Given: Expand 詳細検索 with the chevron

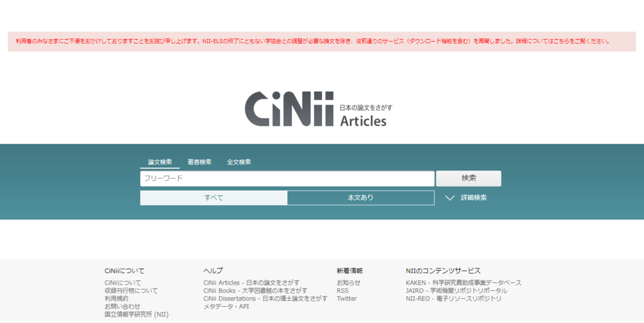Looking at the screenshot, I should pos(466,198).
